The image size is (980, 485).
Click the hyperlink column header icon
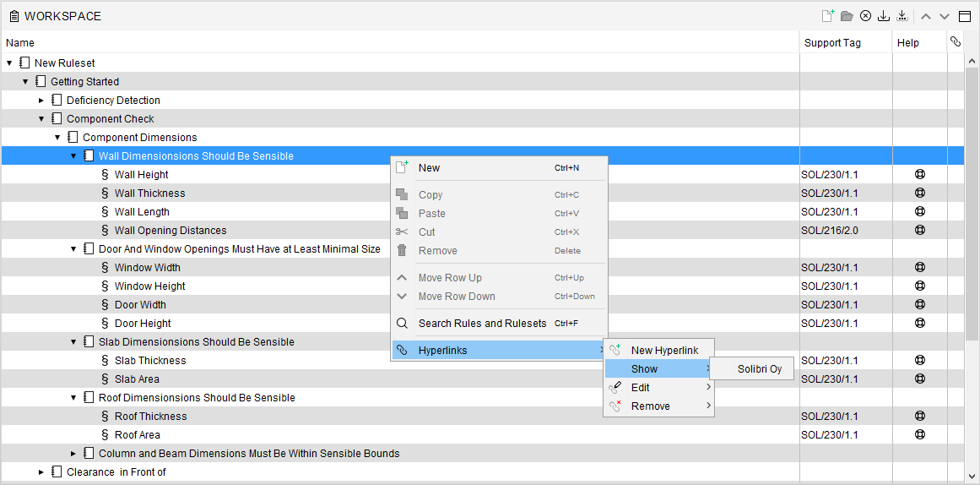coord(955,41)
